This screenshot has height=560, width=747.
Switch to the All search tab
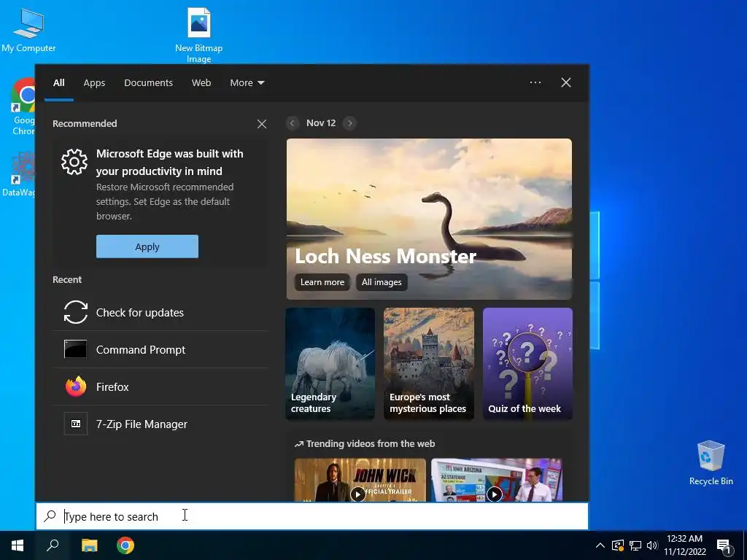point(59,83)
